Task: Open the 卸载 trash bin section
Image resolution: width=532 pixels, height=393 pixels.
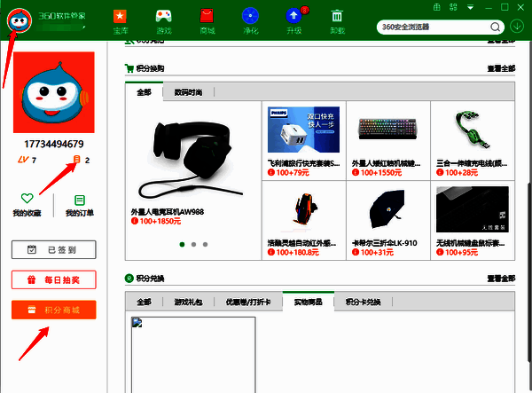Action: (x=337, y=21)
